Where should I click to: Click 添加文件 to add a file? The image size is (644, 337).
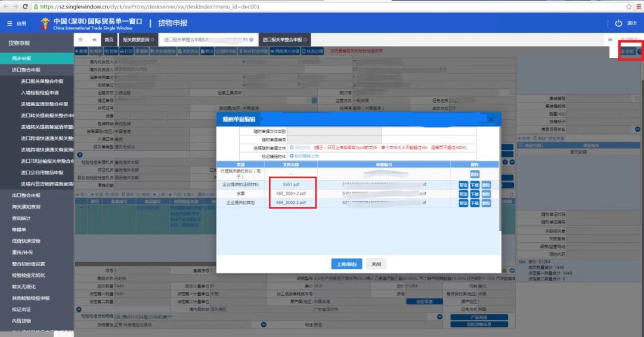point(301,147)
